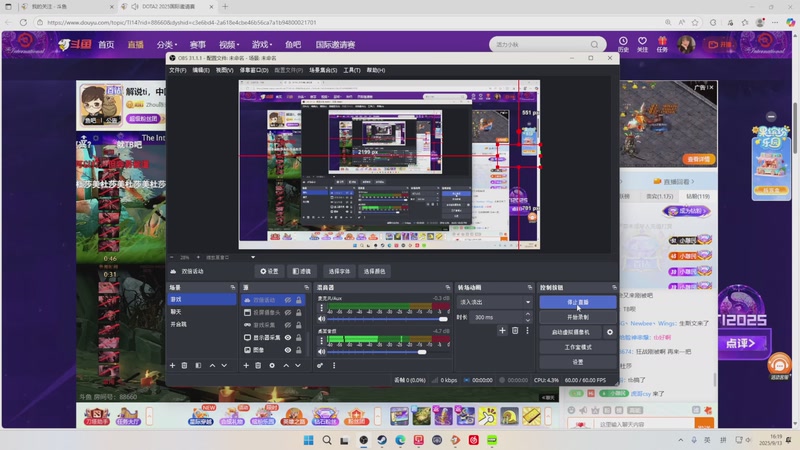The image size is (800, 450).
Task: Open the mixer footer three-dot menu
Action: pos(334,365)
